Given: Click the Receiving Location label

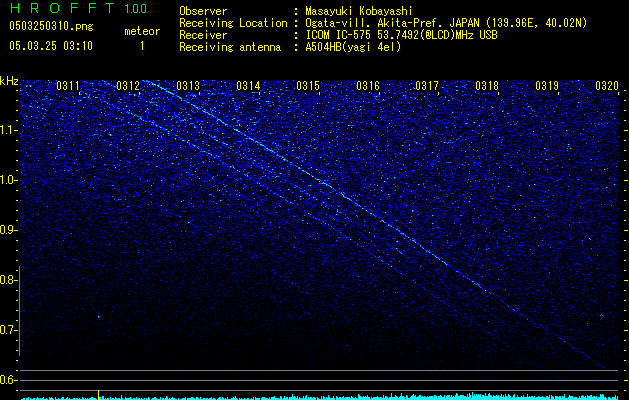Looking at the screenshot, I should point(233,23).
